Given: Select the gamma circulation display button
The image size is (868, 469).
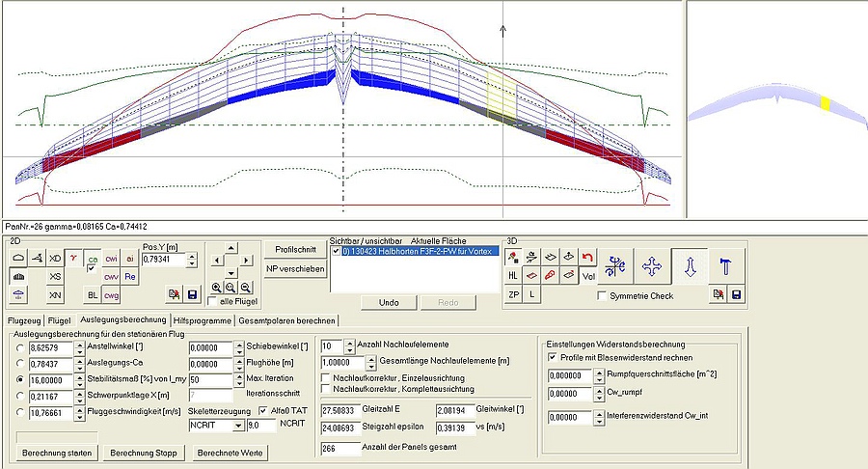Looking at the screenshot, I should 72,259.
